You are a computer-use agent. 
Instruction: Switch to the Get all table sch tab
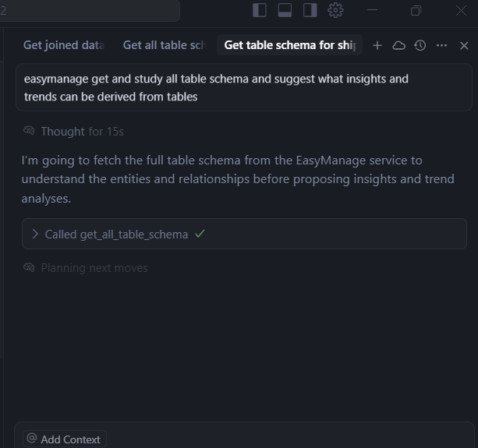[x=165, y=45]
